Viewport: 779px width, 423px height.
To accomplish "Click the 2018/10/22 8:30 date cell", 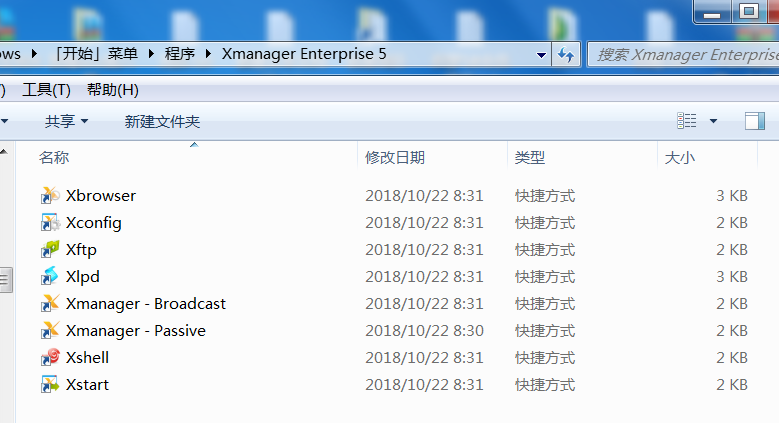I will [424, 331].
